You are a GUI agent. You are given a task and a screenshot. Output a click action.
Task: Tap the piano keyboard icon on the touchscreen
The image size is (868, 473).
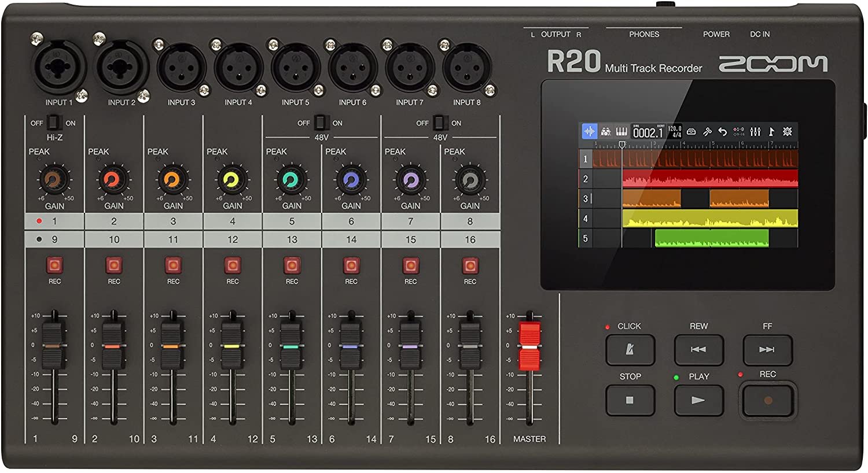pyautogui.click(x=621, y=132)
